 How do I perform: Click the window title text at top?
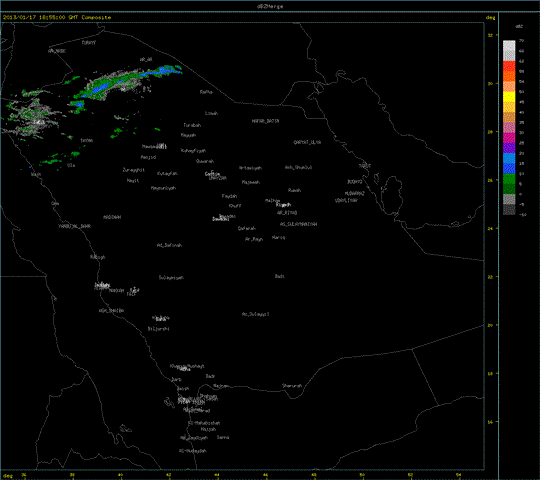click(x=270, y=6)
